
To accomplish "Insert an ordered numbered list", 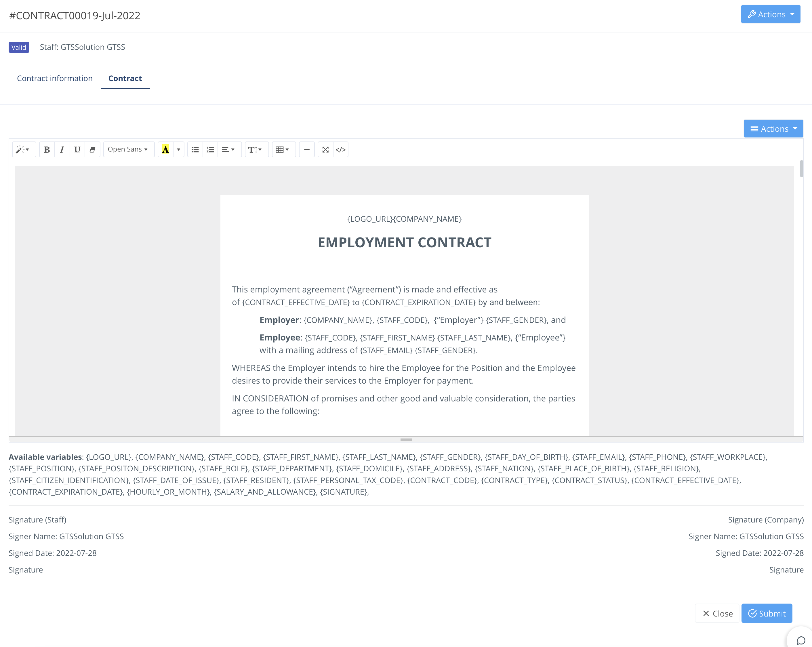I will [x=210, y=150].
